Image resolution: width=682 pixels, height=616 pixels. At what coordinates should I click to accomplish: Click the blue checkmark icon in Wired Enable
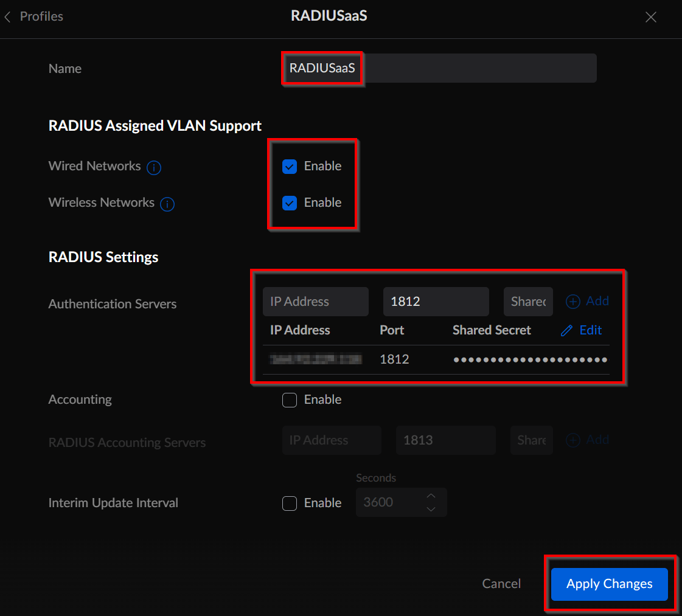click(290, 166)
